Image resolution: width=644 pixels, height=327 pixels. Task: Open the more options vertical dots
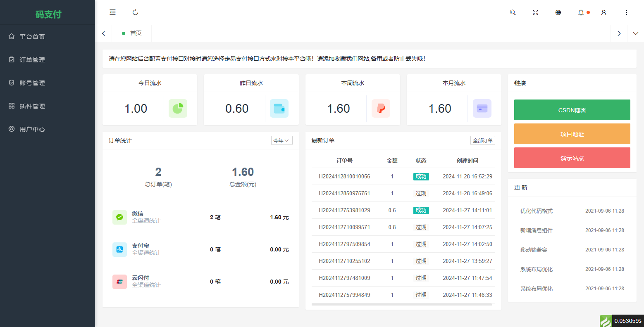coord(626,12)
